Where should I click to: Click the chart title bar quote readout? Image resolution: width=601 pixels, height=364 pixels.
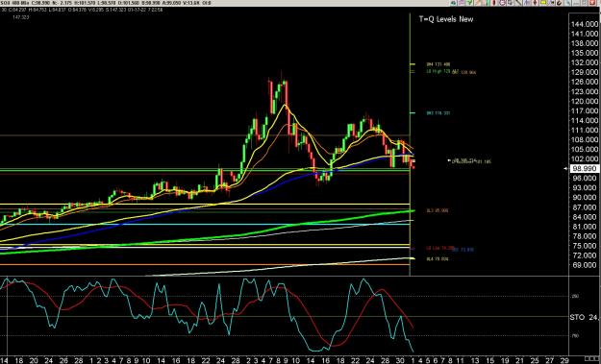106,3
